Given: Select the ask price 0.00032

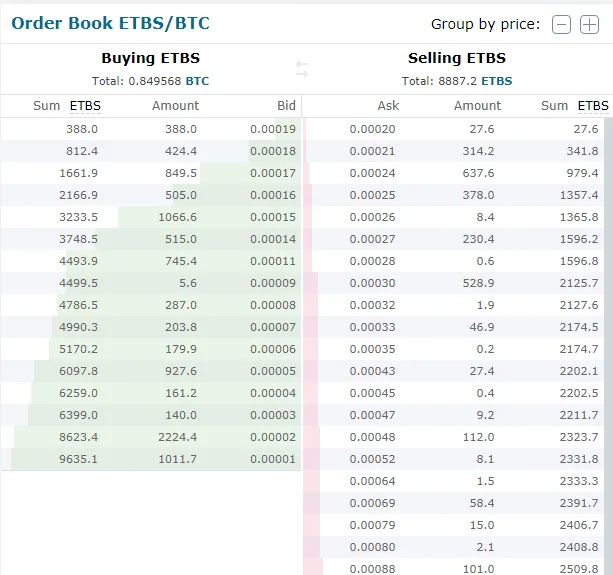Looking at the screenshot, I should pos(372,305).
